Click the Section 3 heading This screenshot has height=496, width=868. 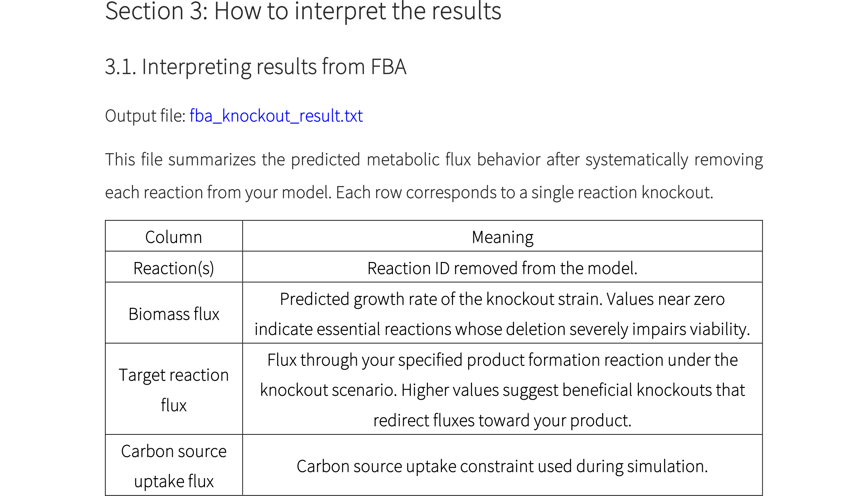pos(303,11)
